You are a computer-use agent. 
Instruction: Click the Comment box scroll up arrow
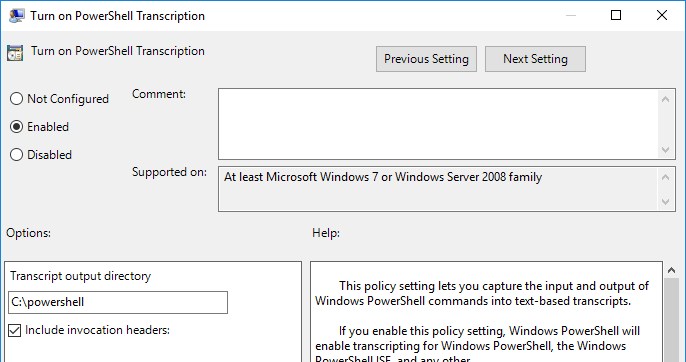pos(665,99)
